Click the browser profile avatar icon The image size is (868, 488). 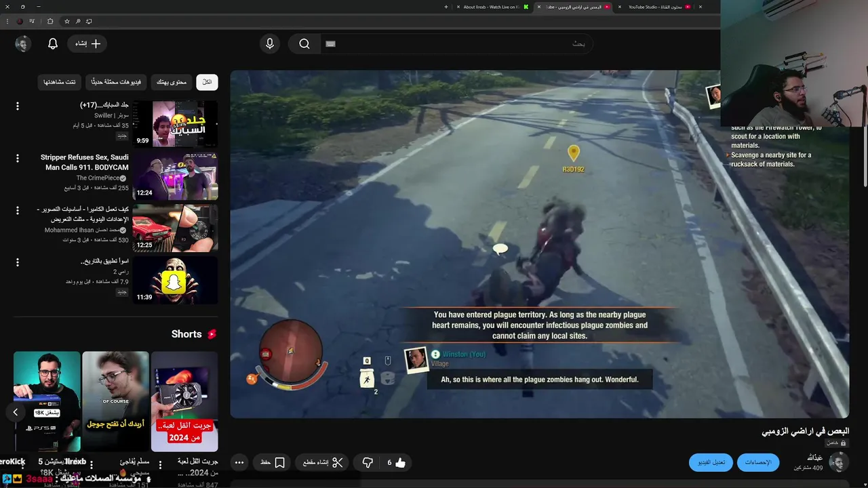click(20, 21)
